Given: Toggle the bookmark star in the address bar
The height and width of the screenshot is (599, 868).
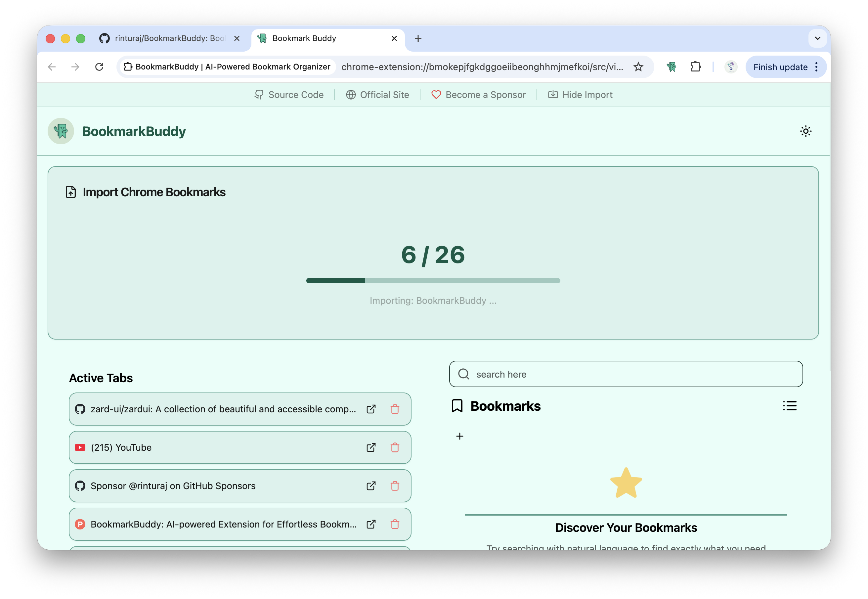Looking at the screenshot, I should (x=638, y=67).
